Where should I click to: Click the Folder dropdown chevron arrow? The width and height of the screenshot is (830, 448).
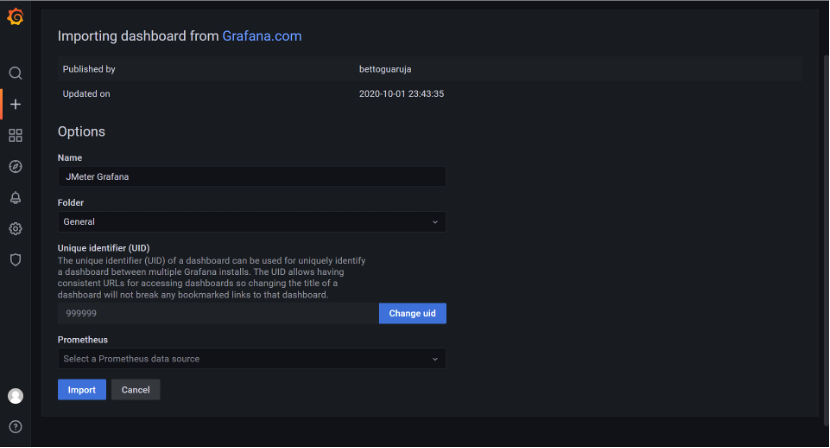pyautogui.click(x=435, y=222)
